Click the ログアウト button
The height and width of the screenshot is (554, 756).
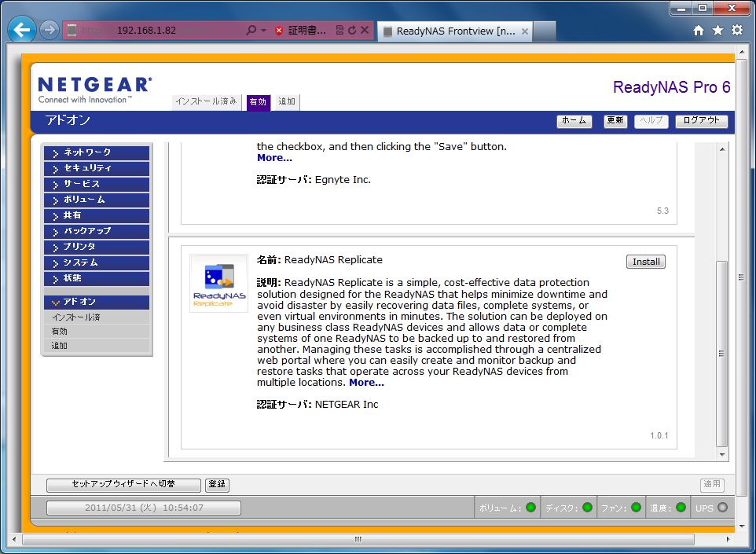coord(701,121)
